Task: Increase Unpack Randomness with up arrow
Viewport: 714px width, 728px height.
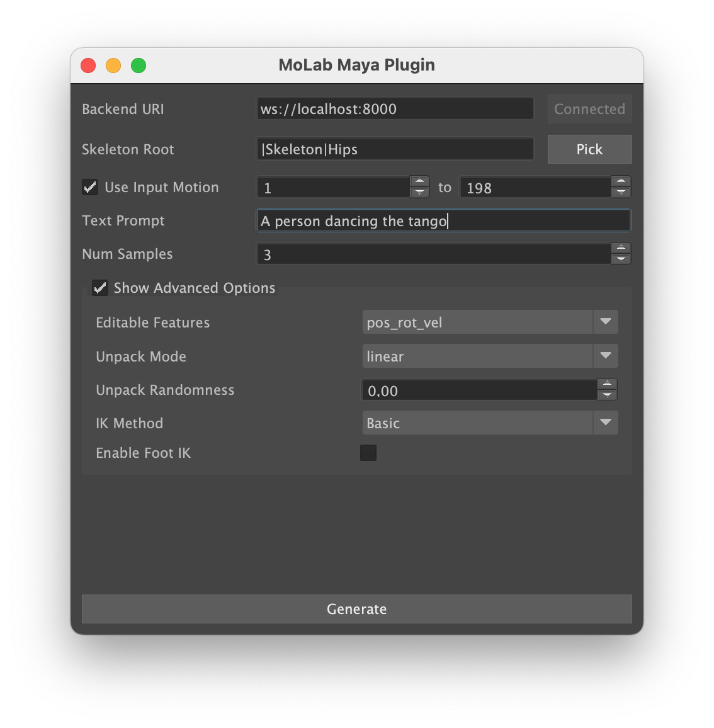Action: tap(607, 384)
